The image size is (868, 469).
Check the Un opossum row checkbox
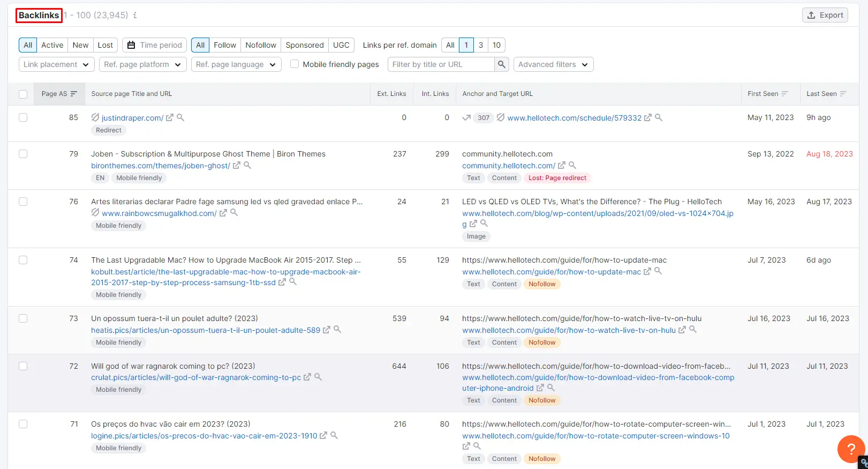[x=23, y=318]
